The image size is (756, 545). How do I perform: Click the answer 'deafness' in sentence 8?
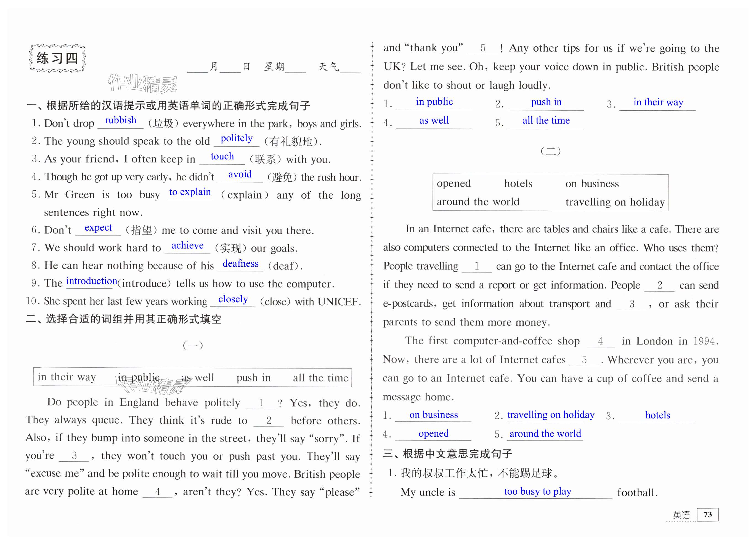point(240,263)
